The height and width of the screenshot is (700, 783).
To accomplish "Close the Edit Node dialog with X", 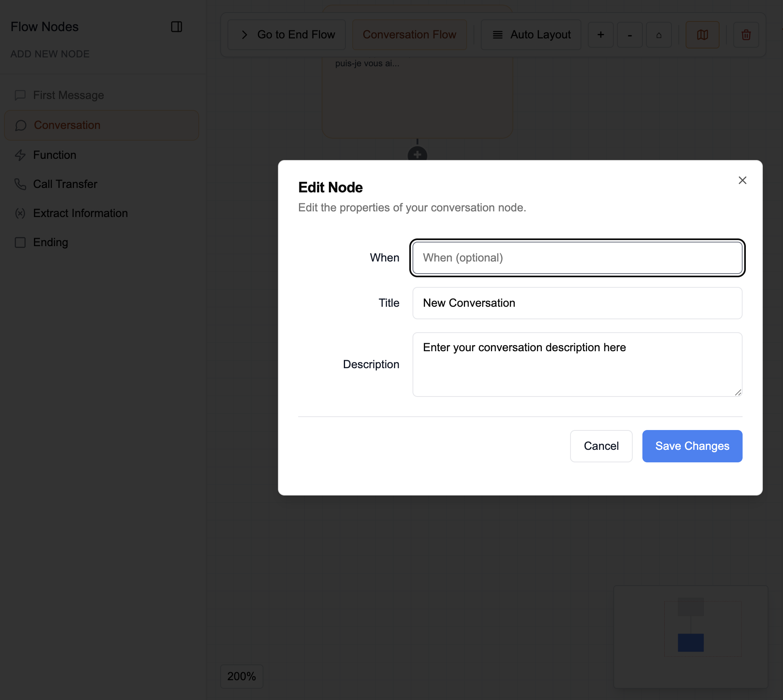I will point(742,180).
